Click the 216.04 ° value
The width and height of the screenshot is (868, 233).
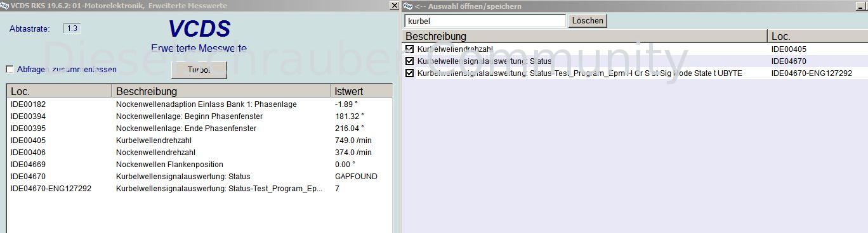coord(350,129)
